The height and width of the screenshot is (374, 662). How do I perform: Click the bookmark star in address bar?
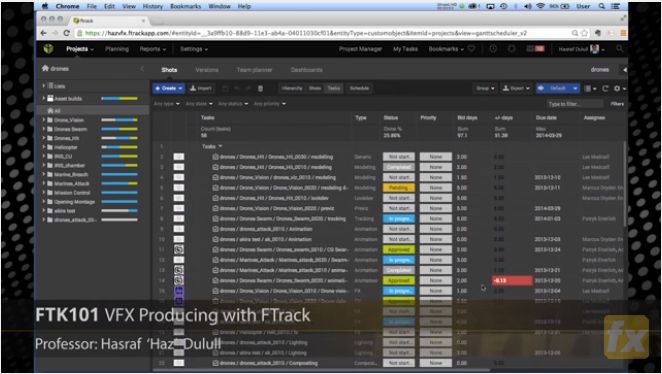(x=584, y=33)
